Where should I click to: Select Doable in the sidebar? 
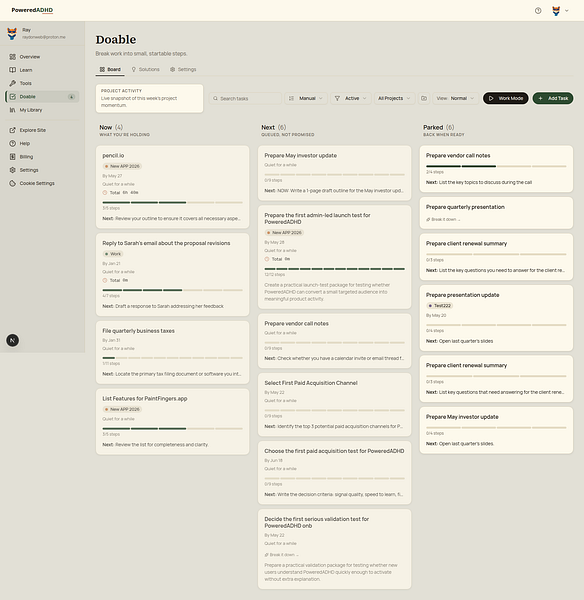(42, 96)
